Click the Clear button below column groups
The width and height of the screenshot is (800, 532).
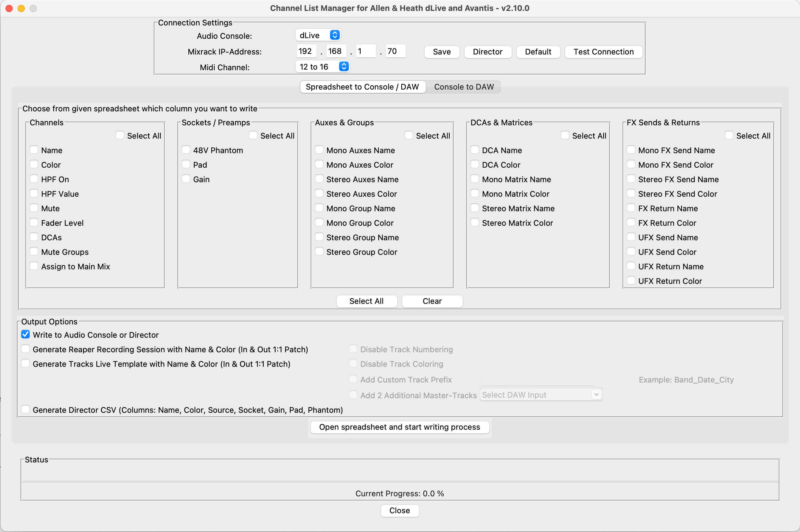(432, 301)
